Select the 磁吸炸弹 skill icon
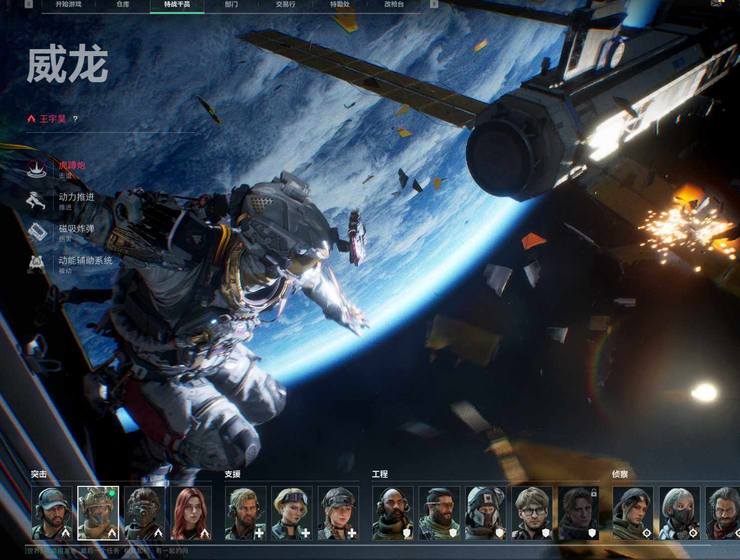Viewport: 740px width, 560px height. point(37,232)
